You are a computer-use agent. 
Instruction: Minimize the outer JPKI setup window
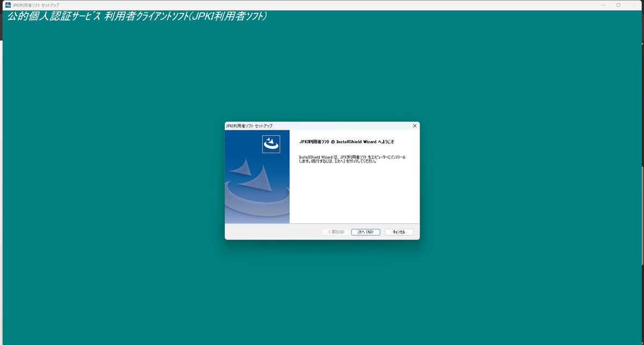coord(604,5)
